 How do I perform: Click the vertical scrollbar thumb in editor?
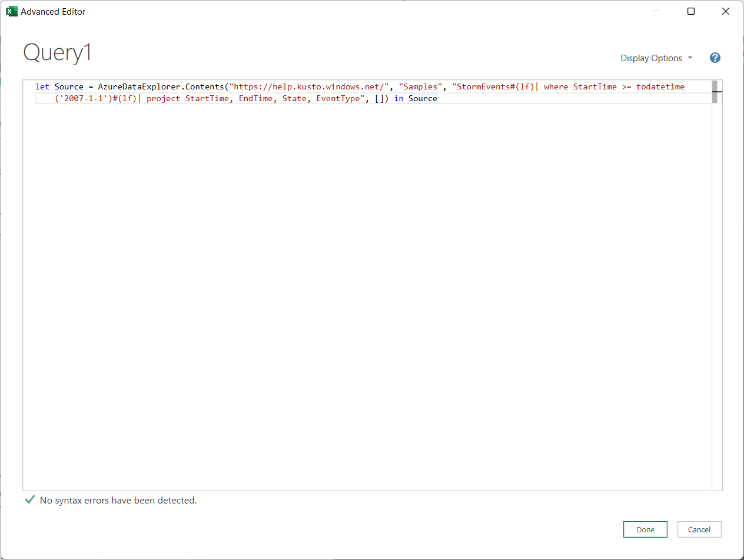click(715, 92)
